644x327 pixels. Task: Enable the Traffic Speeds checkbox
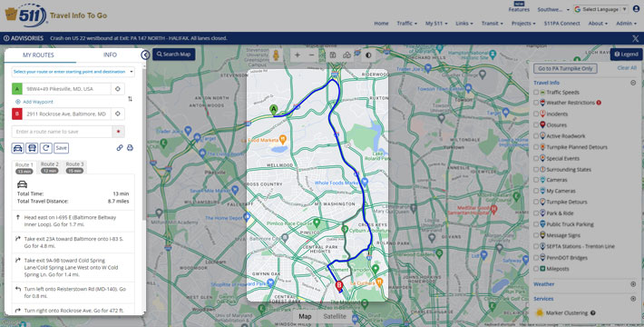coord(536,93)
